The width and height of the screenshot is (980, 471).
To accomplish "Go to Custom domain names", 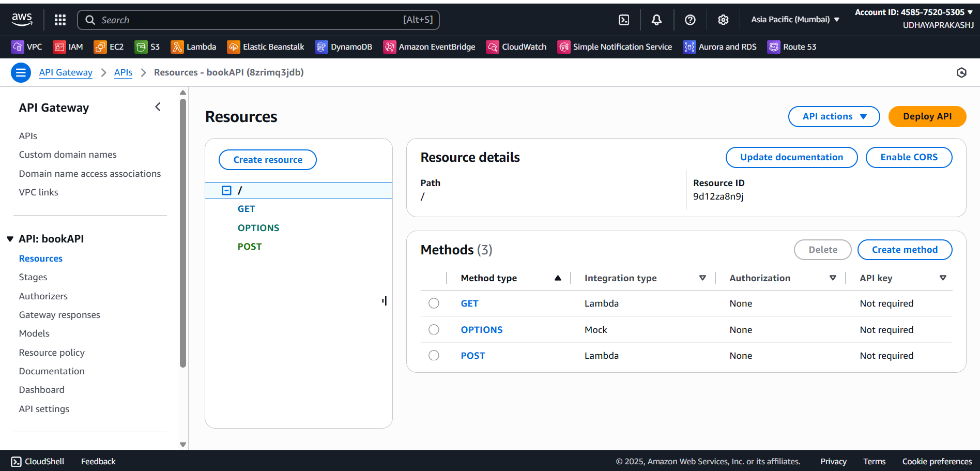I will (x=68, y=155).
